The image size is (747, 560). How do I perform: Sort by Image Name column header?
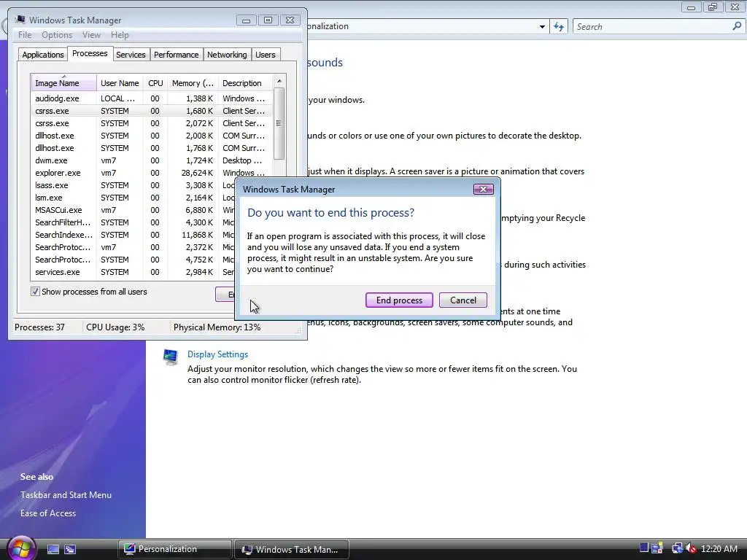pos(64,83)
